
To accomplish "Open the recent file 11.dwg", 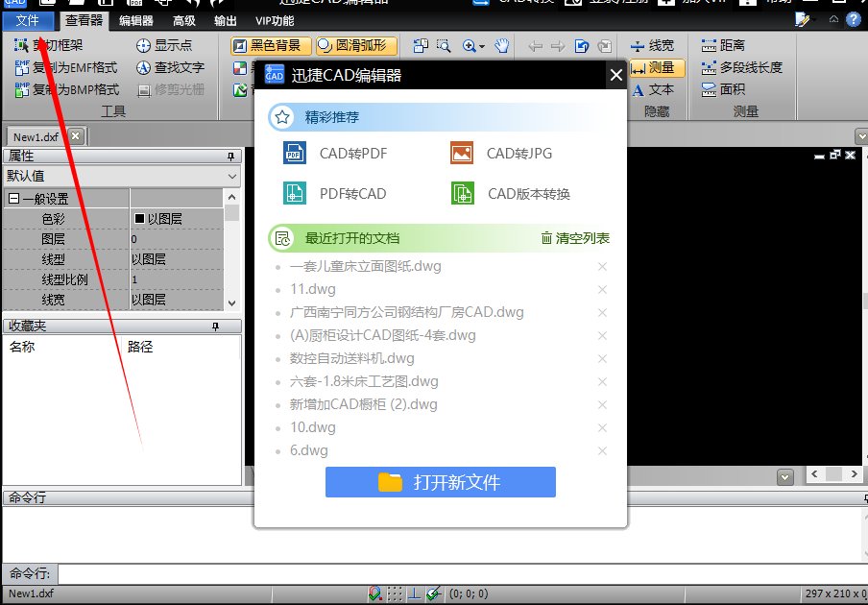I will coord(313,288).
